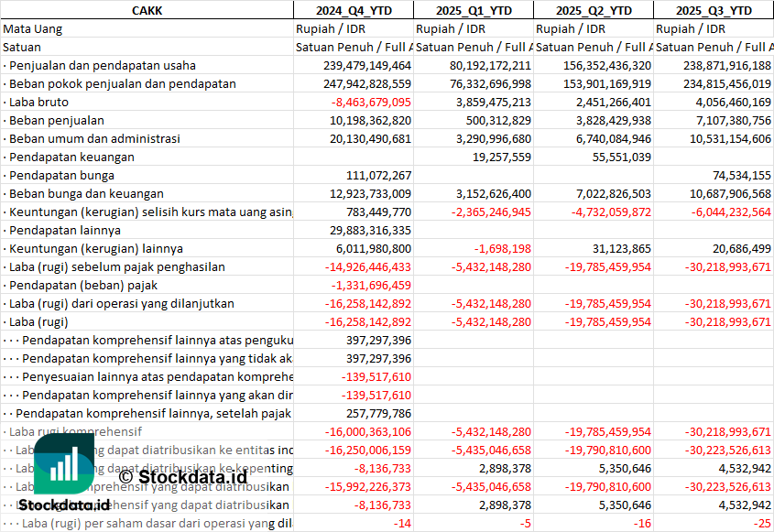774x532 pixels.
Task: Click negative value -16,000,363,106
Action: (367, 431)
